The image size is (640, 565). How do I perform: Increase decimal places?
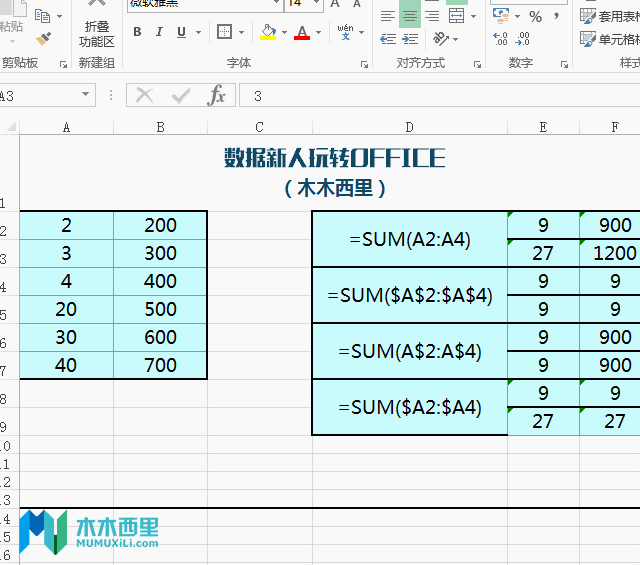500,39
